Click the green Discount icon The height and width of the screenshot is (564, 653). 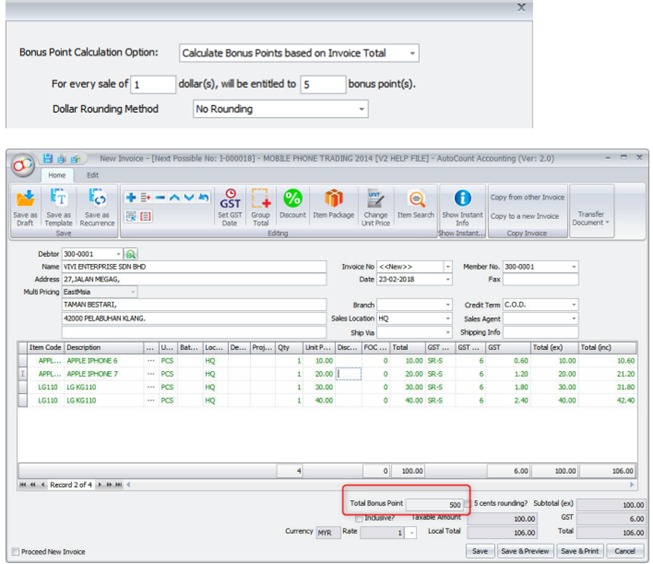tap(293, 199)
